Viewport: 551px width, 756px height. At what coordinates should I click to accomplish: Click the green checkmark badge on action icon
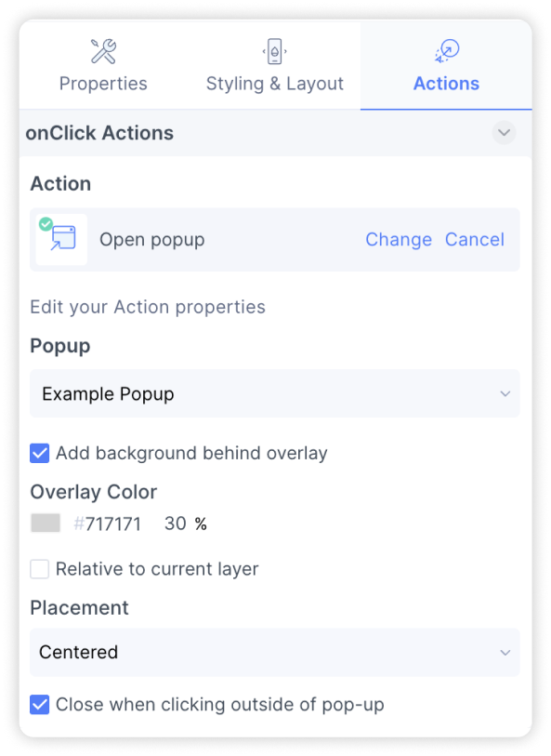coord(46,224)
